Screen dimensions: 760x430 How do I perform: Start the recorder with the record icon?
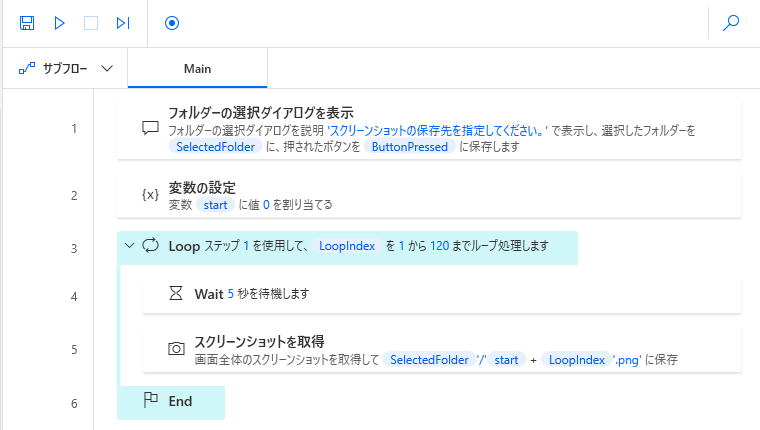171,22
